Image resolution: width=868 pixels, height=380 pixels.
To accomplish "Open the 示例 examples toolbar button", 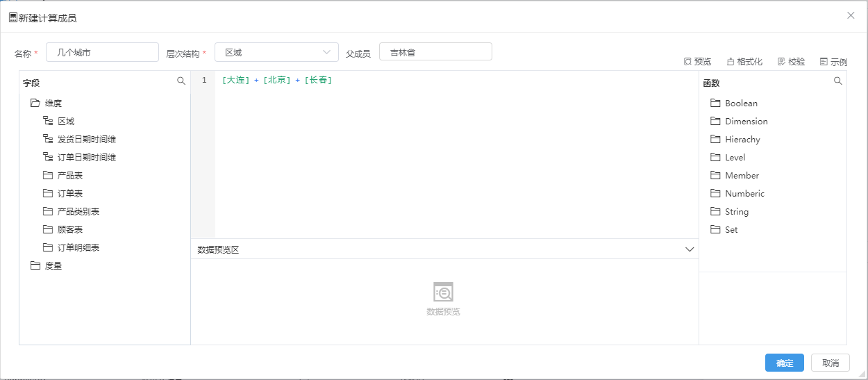I will [x=833, y=62].
